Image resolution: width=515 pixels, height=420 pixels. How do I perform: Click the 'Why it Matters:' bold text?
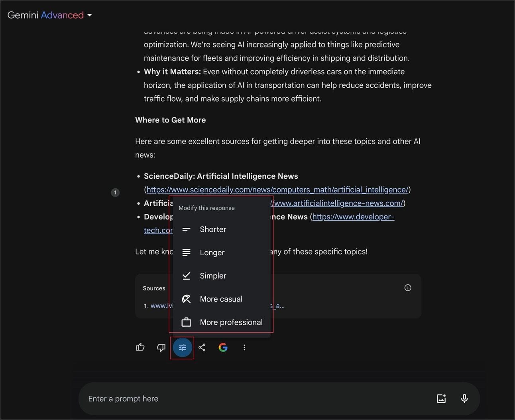click(172, 72)
